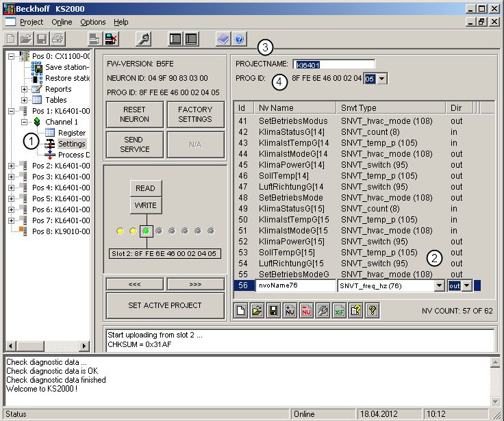Click SET ACTIVE PROJECT button
The width and height of the screenshot is (504, 421).
coord(165,305)
